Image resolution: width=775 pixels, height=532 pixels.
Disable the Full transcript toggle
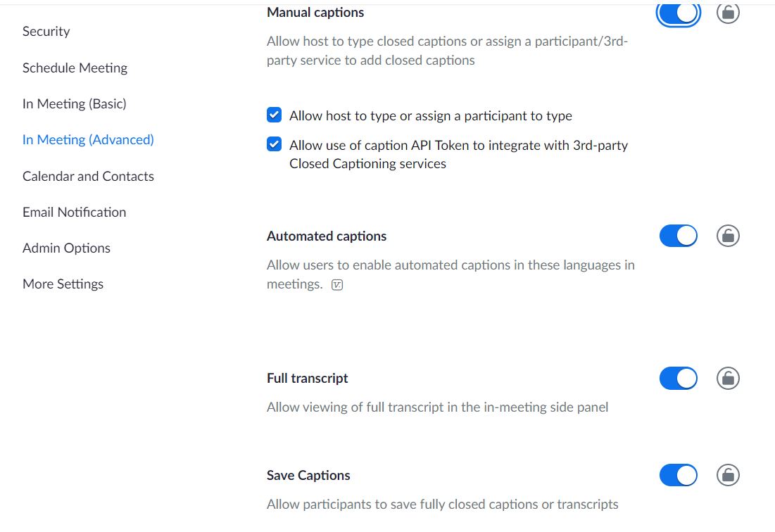[x=678, y=378]
